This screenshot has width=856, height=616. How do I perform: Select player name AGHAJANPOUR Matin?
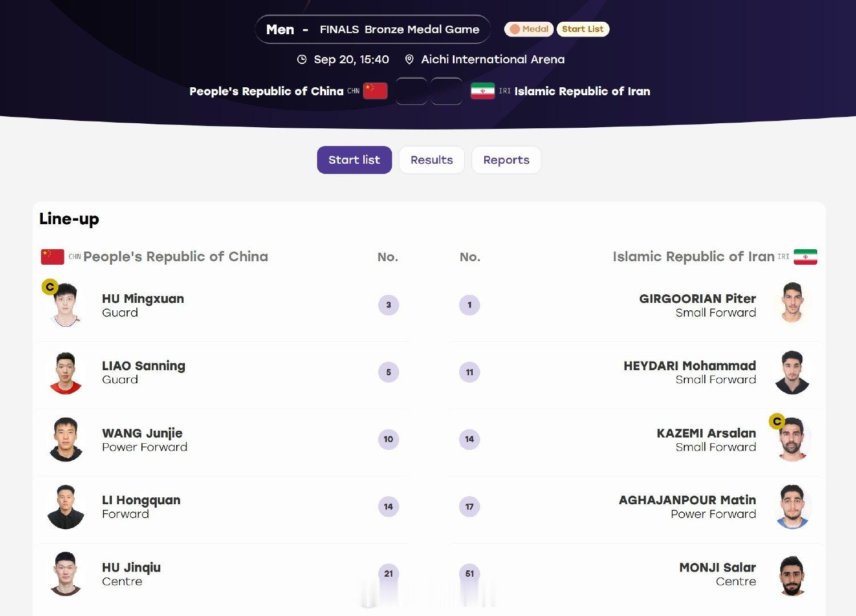coord(687,500)
